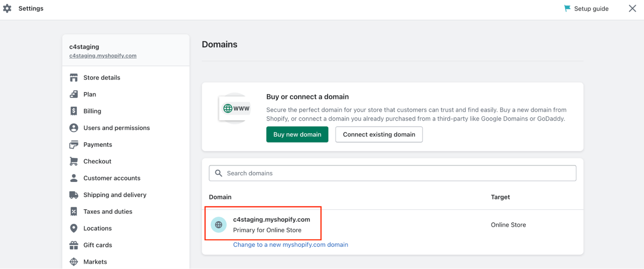Go to Payments settings
Image resolution: width=644 pixels, height=269 pixels.
98,145
